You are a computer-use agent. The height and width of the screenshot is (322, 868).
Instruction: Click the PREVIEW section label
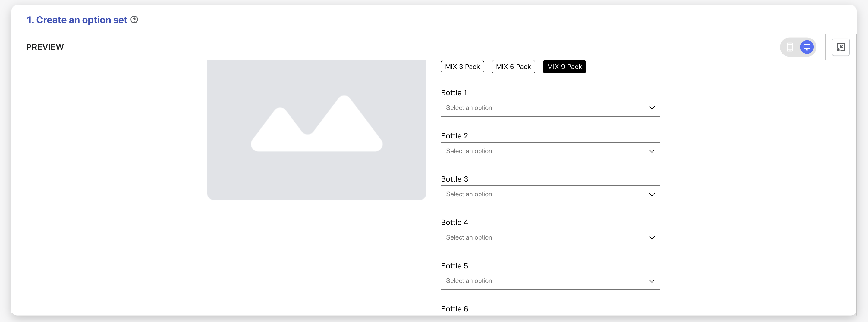click(45, 47)
